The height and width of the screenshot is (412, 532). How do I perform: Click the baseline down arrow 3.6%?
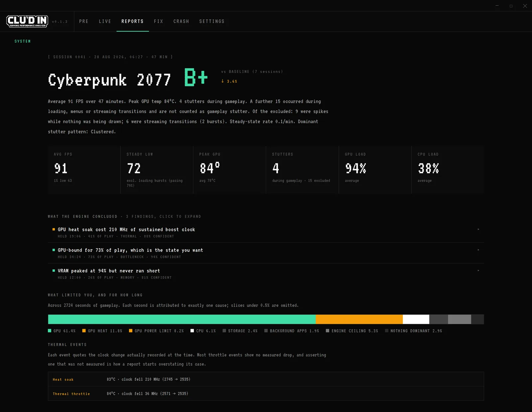[x=229, y=81]
